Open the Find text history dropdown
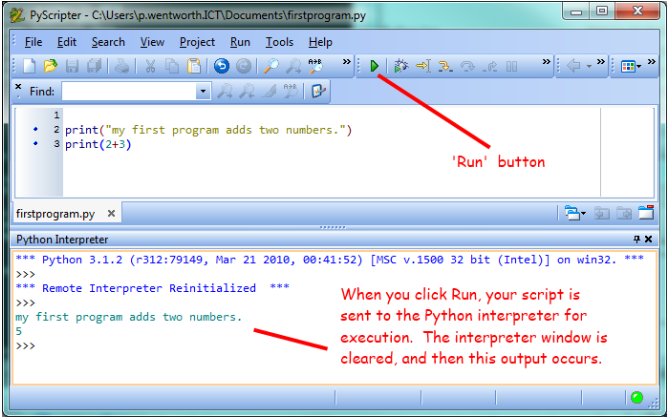This screenshot has height=419, width=670. point(203,91)
